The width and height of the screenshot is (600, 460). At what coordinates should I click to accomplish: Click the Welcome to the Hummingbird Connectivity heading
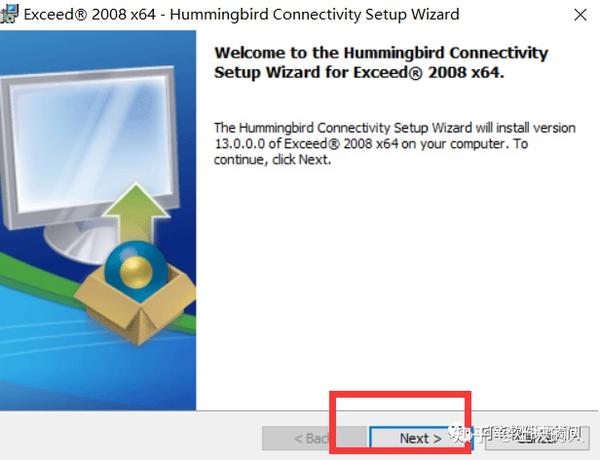(381, 53)
